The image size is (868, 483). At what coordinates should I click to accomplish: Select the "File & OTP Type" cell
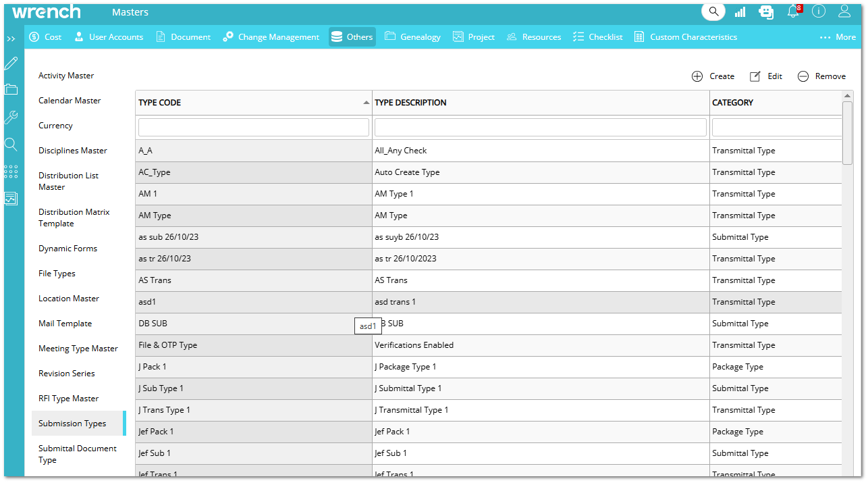pos(254,345)
